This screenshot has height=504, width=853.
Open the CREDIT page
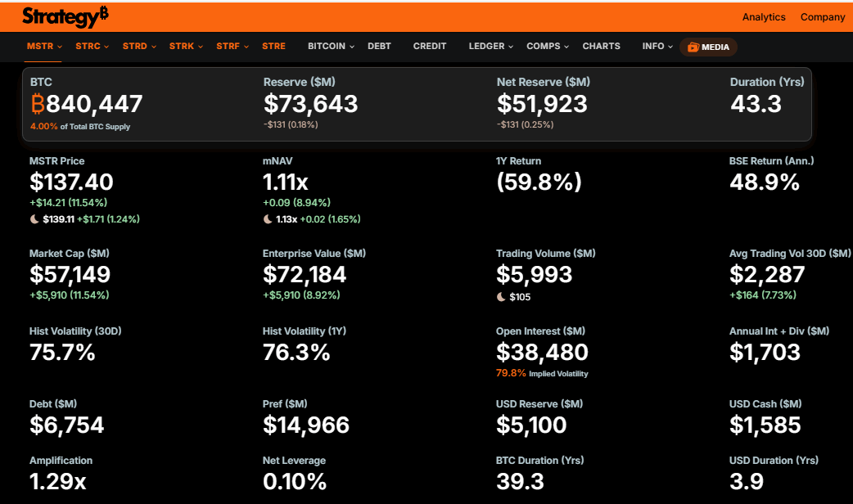point(429,46)
